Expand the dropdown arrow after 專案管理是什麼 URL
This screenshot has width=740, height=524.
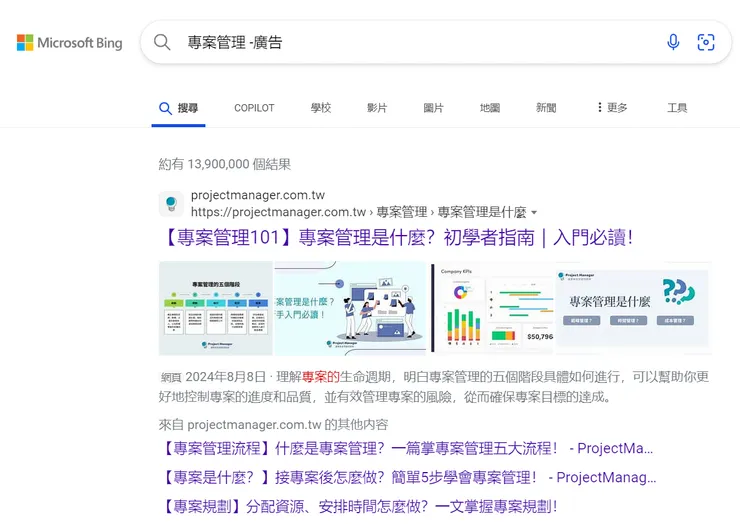(534, 212)
